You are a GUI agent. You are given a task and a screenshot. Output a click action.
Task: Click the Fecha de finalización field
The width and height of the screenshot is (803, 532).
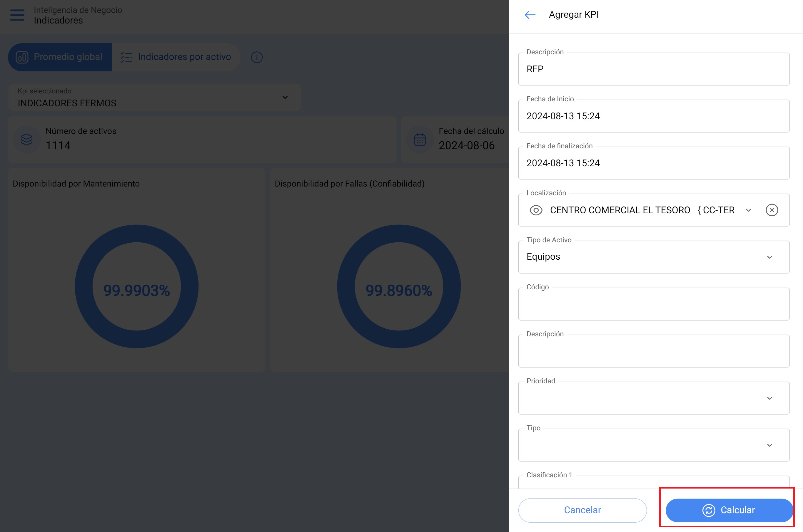click(654, 163)
